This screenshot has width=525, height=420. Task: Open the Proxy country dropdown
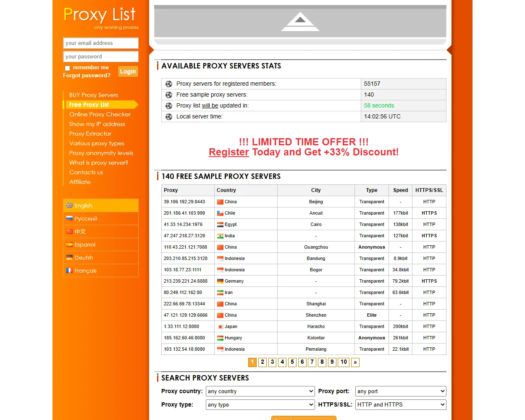(x=260, y=391)
